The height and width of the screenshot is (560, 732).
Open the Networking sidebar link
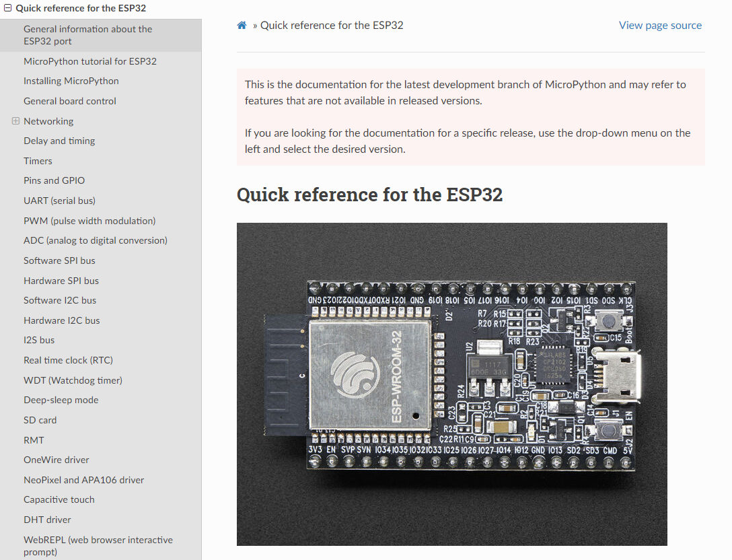click(x=48, y=121)
